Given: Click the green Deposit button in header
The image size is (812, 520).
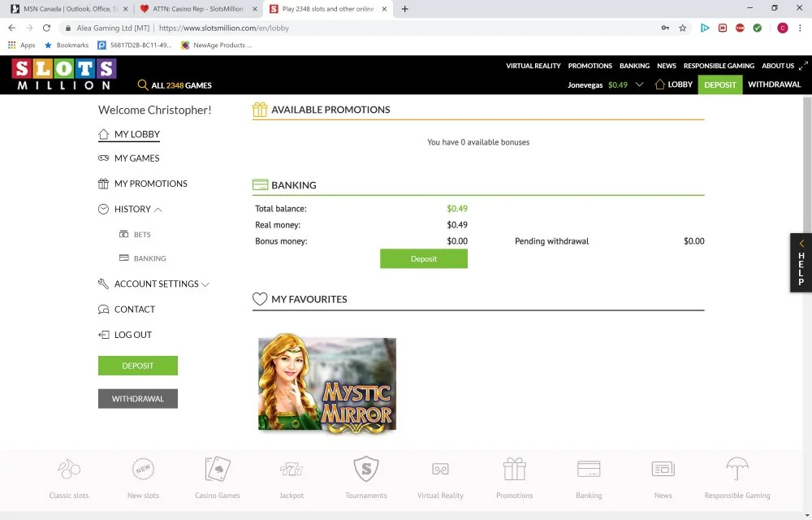Looking at the screenshot, I should click(719, 84).
